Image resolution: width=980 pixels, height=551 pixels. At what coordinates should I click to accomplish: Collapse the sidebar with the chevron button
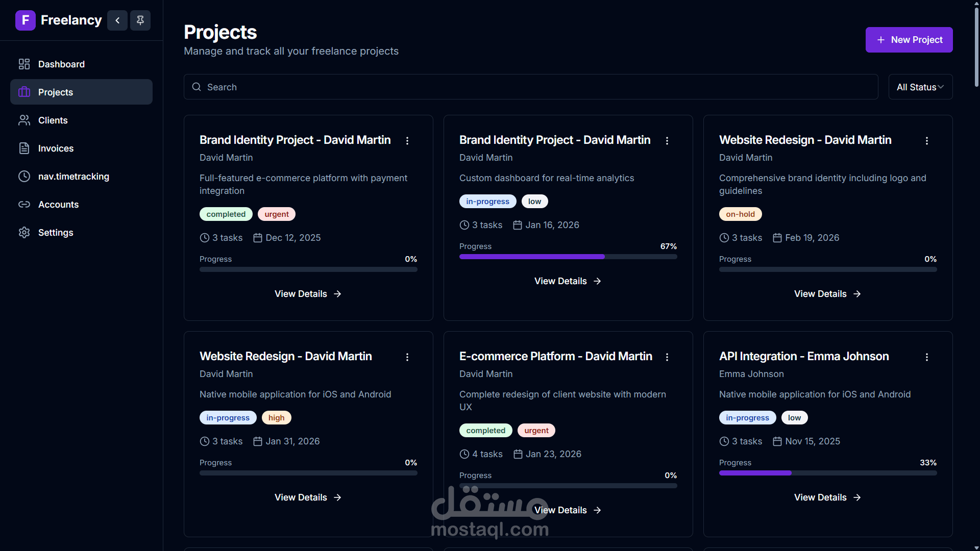[117, 20]
